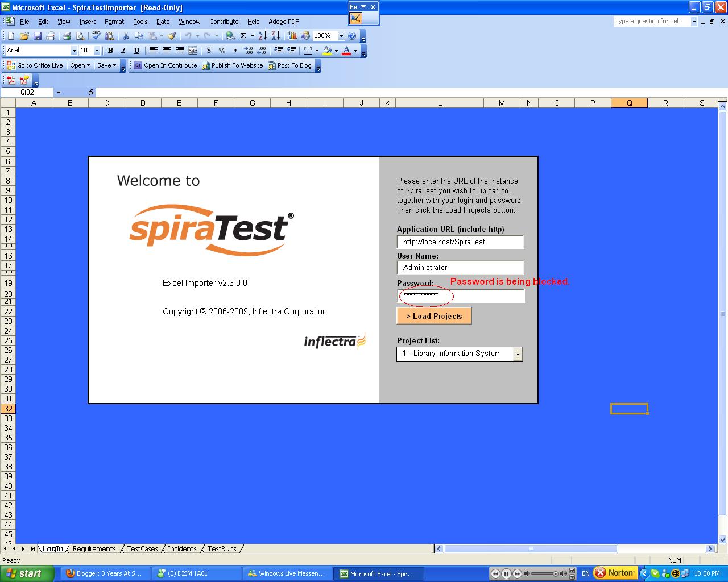Open the 100% zoom dropdown

click(x=341, y=36)
